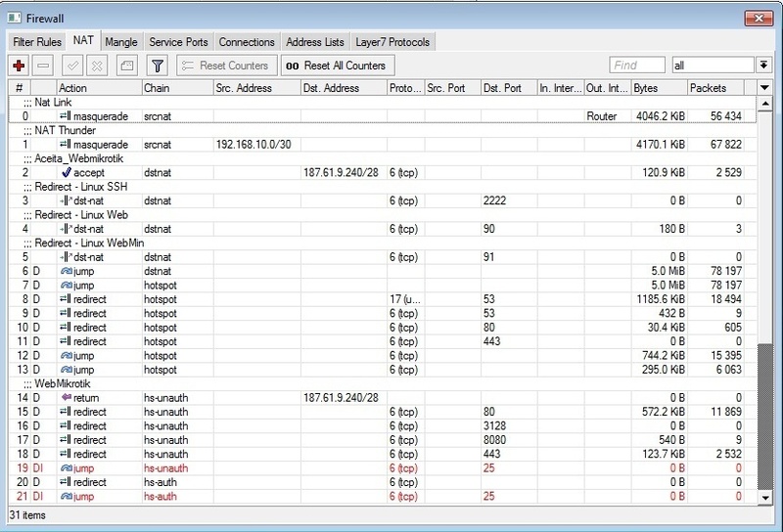Select accept checkmark icon in rule 2
This screenshot has height=532, width=783.
[x=66, y=172]
